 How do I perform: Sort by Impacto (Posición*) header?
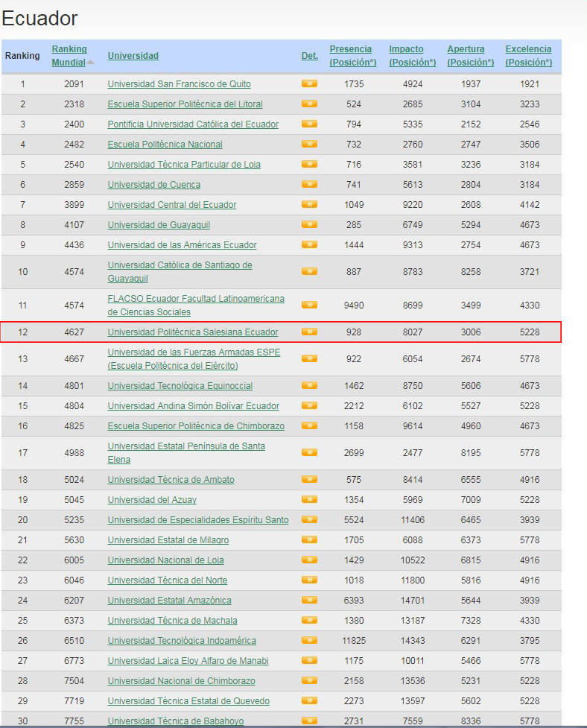point(412,56)
